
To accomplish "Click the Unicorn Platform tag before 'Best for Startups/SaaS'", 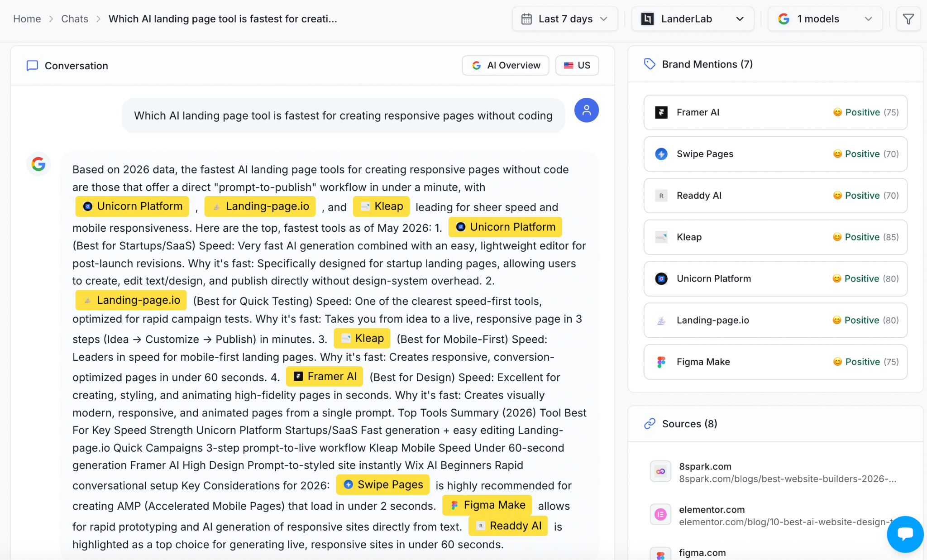I will tap(505, 227).
